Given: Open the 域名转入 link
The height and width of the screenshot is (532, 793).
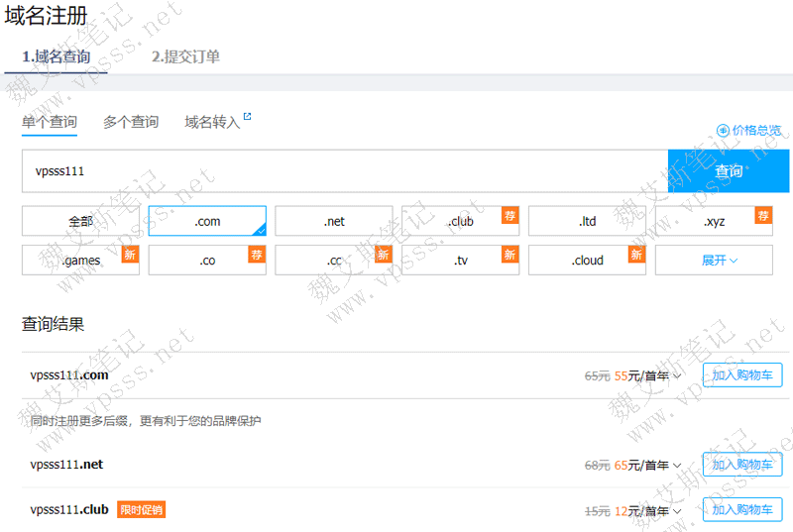Looking at the screenshot, I should [212, 122].
